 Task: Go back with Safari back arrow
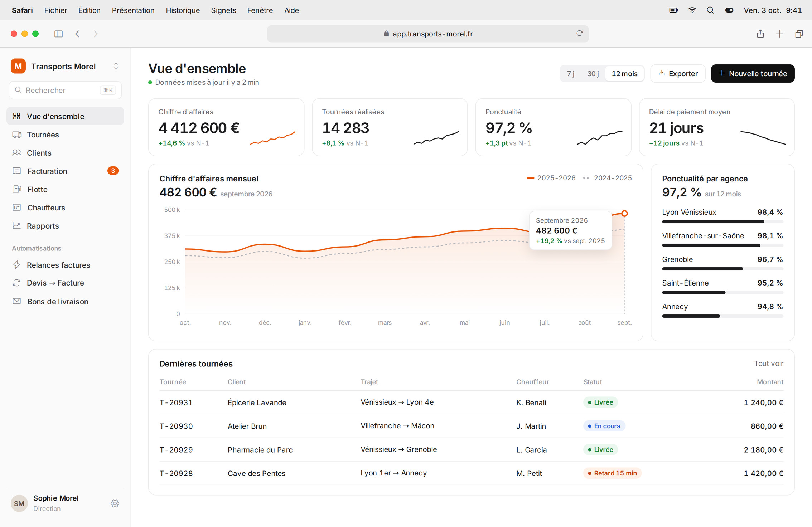77,34
